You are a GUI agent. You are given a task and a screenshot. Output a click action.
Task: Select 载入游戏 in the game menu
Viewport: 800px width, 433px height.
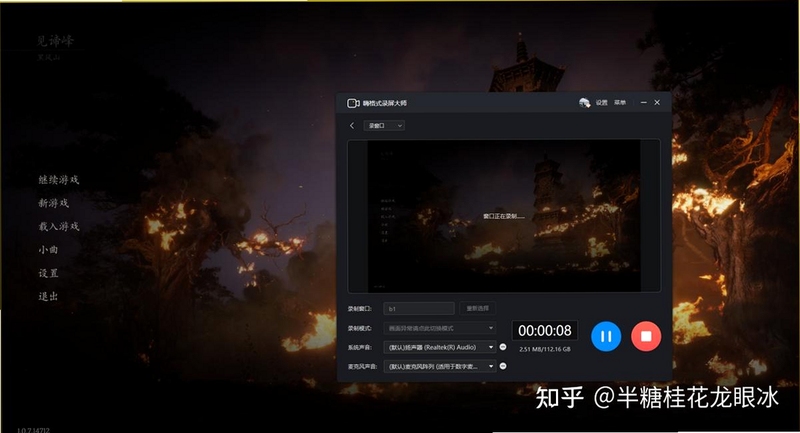(x=59, y=226)
